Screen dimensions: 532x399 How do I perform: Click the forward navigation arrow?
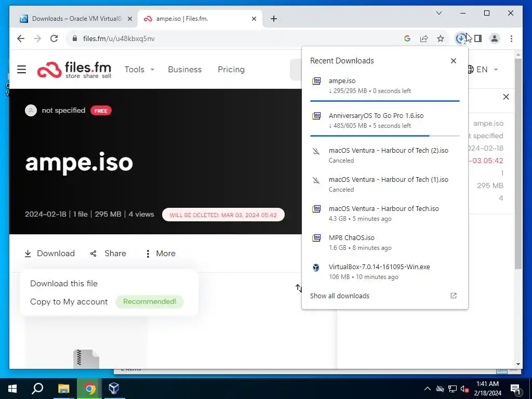coord(37,38)
